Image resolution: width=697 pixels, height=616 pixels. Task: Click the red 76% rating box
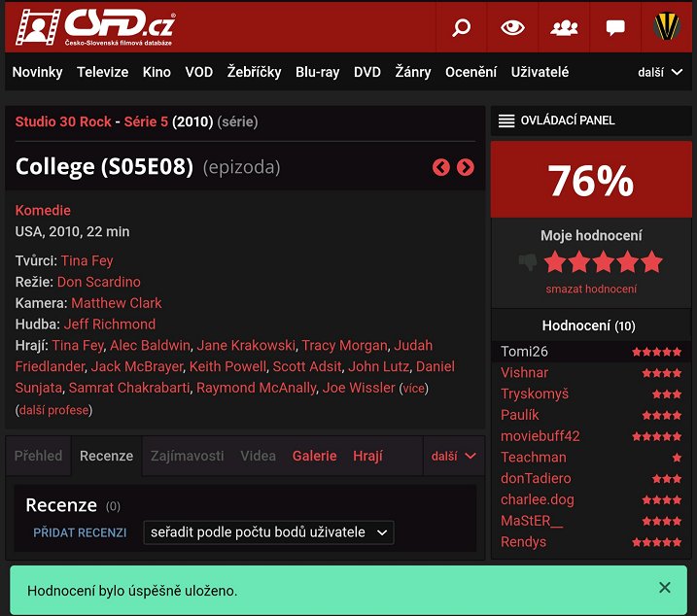[x=591, y=180]
